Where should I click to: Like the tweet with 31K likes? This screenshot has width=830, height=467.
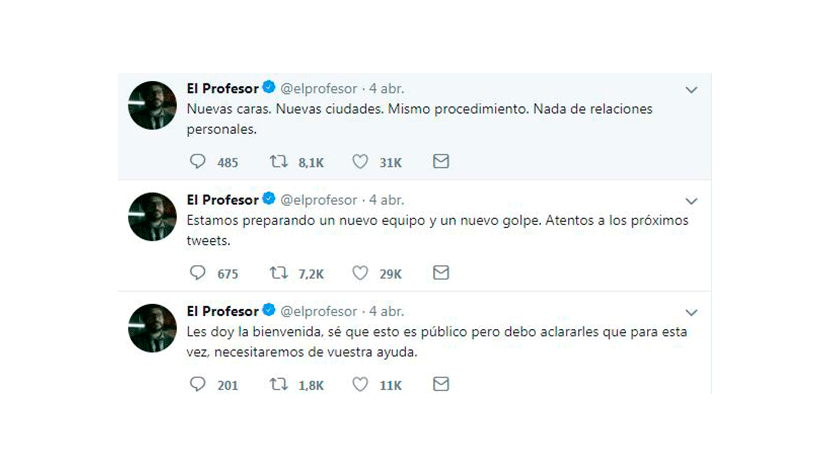coord(360,161)
